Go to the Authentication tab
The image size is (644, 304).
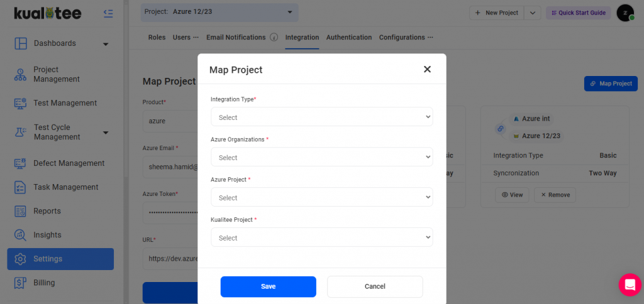[x=349, y=37]
